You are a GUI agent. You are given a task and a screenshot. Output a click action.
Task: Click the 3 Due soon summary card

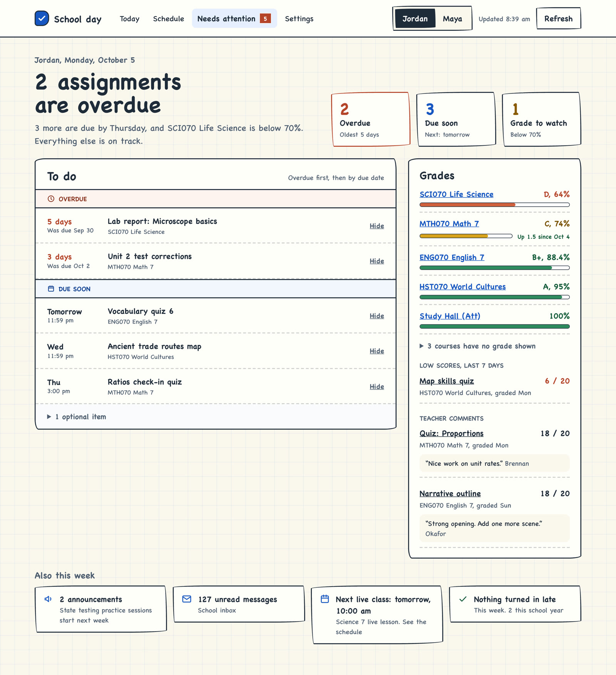click(x=456, y=119)
